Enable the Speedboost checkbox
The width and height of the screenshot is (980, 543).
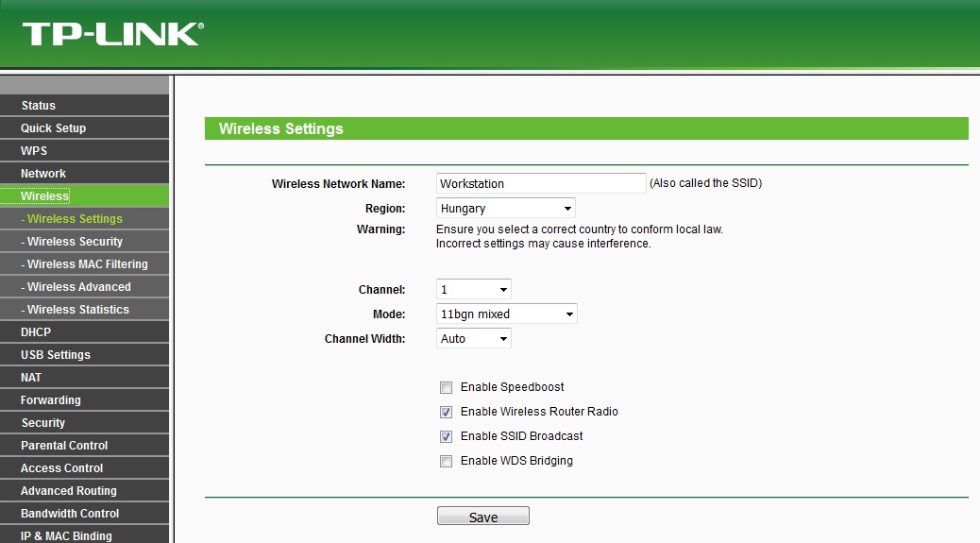446,387
